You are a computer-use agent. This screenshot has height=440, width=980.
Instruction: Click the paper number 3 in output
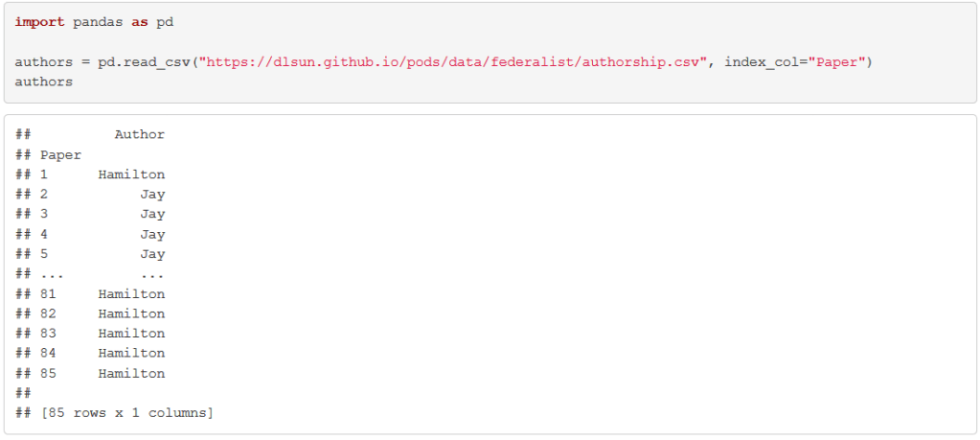tap(44, 215)
